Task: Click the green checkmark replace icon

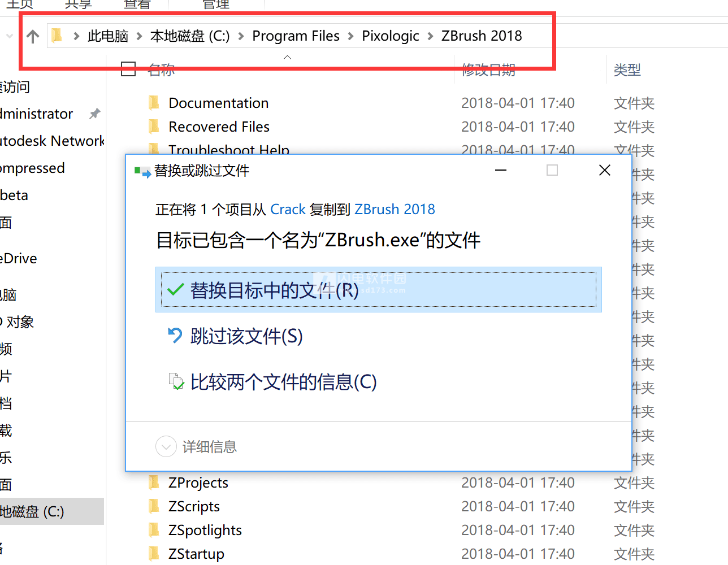Action: 176,290
